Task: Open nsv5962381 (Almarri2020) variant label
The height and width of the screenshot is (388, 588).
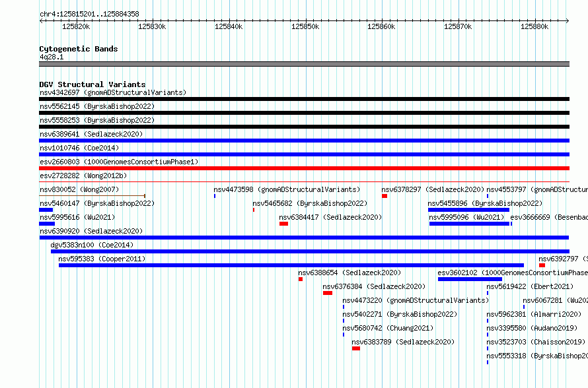Action: pos(534,314)
